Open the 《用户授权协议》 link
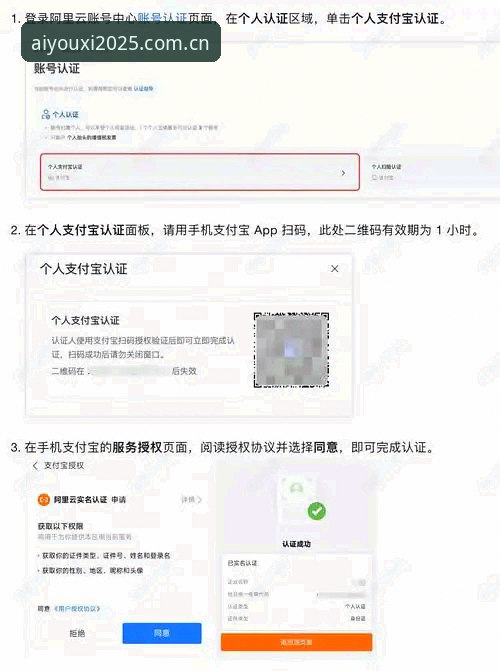The image size is (500, 671). coord(77,609)
